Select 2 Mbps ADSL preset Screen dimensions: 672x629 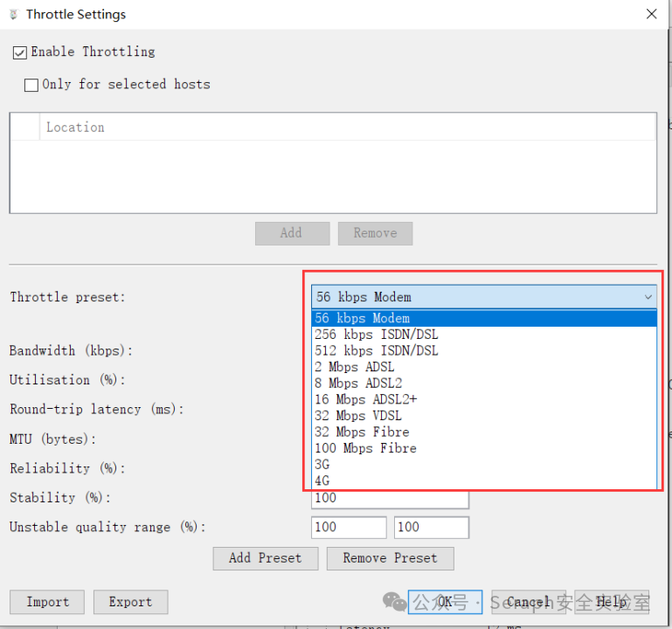click(484, 367)
